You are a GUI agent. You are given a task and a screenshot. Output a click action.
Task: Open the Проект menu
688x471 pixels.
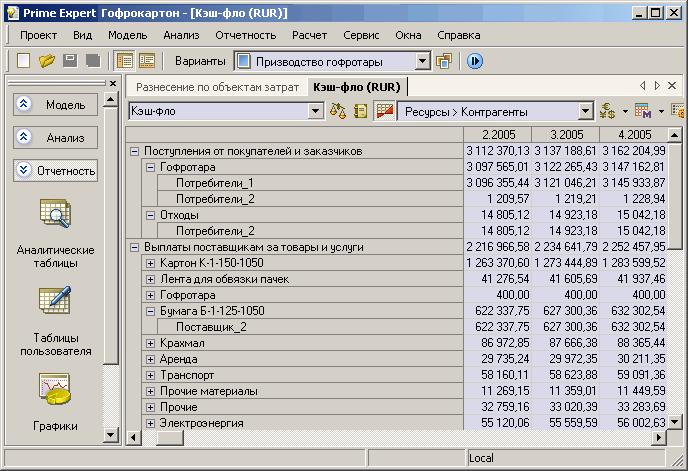pos(39,35)
